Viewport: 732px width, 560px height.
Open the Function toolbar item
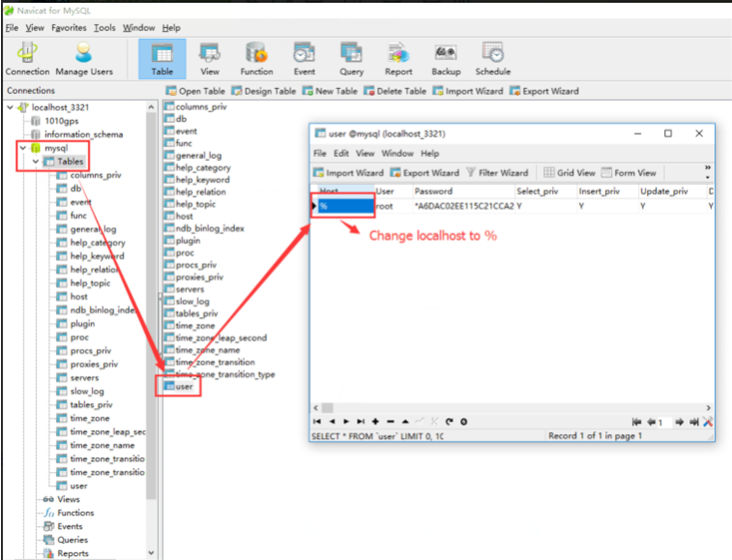[257, 59]
